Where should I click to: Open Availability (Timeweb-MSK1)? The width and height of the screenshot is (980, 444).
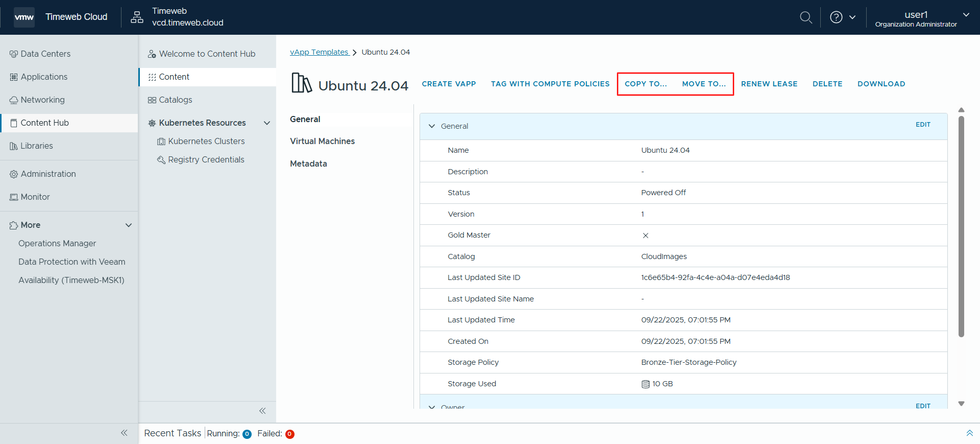[71, 281]
